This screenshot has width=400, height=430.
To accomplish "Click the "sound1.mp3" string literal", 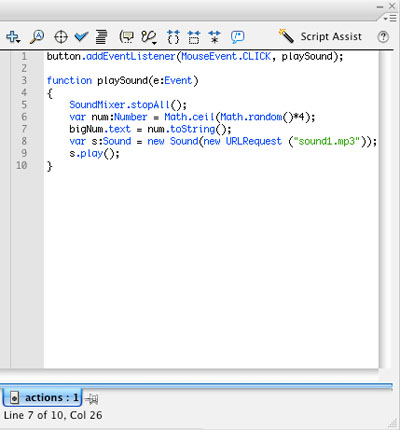I will [x=326, y=141].
